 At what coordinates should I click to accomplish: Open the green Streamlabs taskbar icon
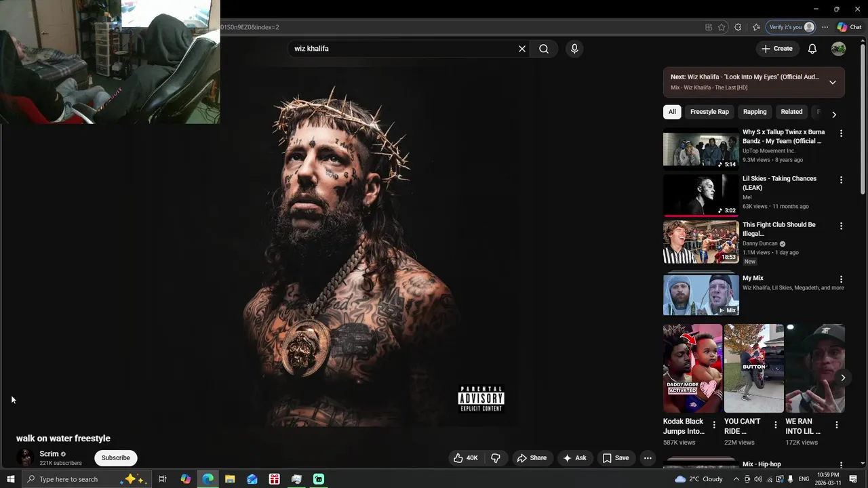319,479
